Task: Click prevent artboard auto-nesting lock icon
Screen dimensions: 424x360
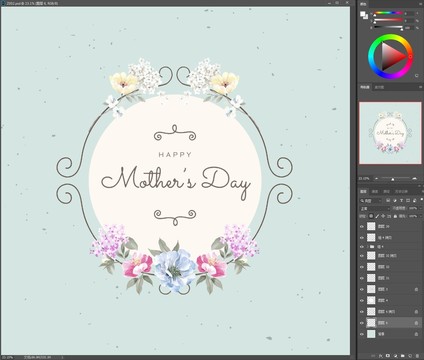Action: point(389,216)
